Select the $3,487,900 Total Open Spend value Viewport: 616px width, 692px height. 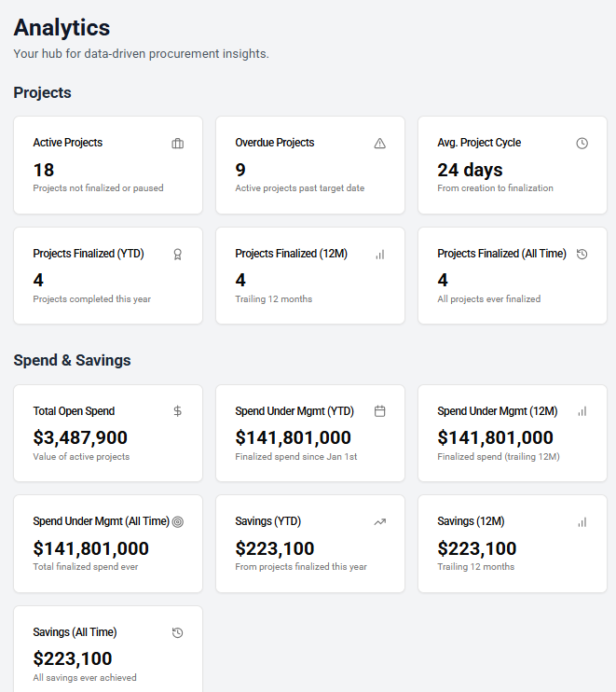(80, 437)
